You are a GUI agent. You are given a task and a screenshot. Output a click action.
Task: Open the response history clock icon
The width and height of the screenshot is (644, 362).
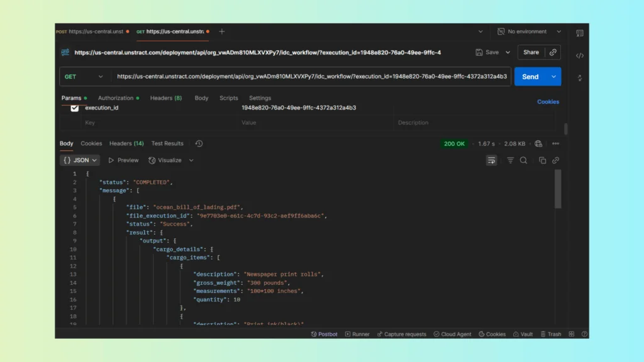click(199, 143)
